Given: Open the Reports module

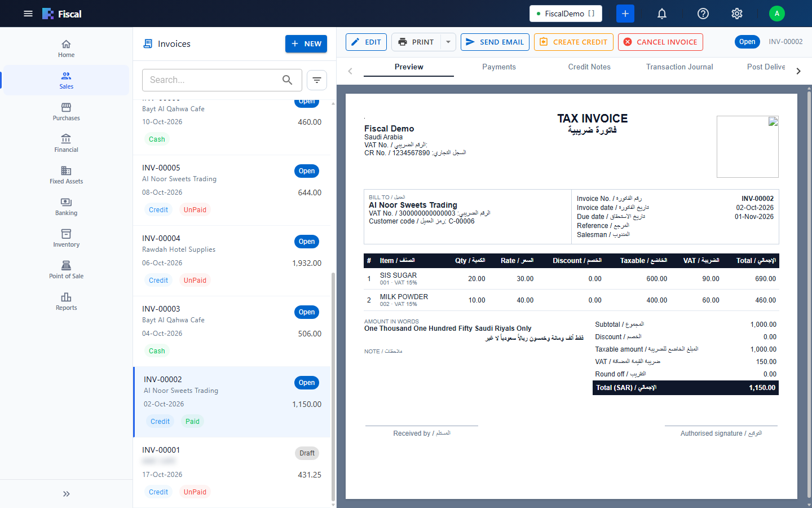Looking at the screenshot, I should tap(67, 301).
